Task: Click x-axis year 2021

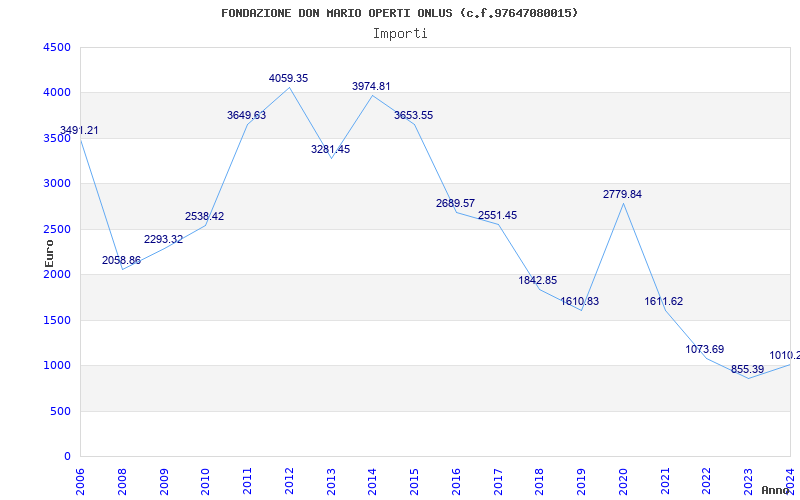Action: tap(665, 482)
